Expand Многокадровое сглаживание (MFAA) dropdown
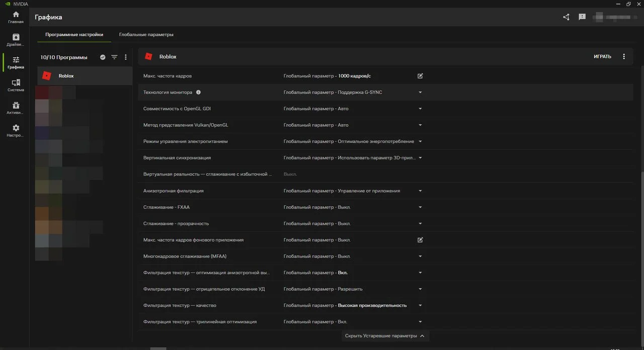Image resolution: width=644 pixels, height=350 pixels. click(x=420, y=256)
